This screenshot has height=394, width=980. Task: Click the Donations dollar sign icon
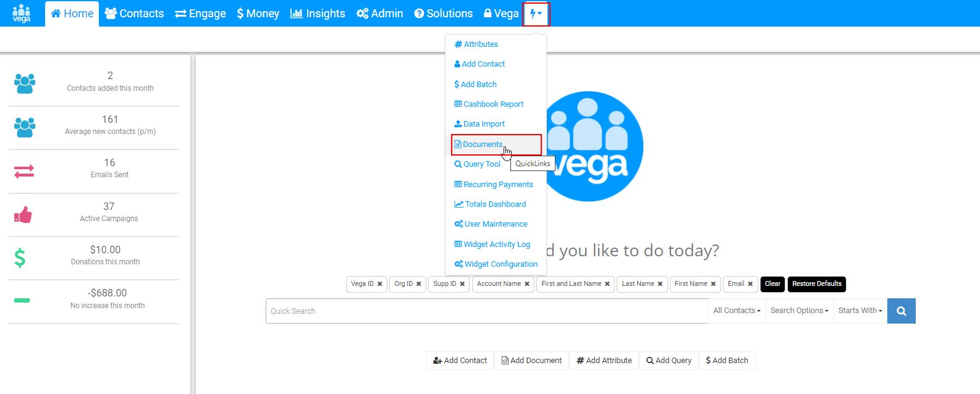point(20,258)
